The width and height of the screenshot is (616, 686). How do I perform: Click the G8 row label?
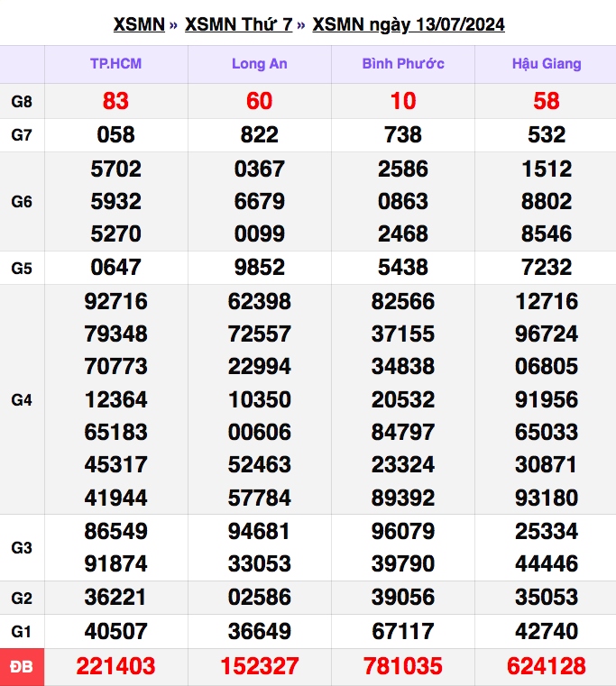coord(22,102)
